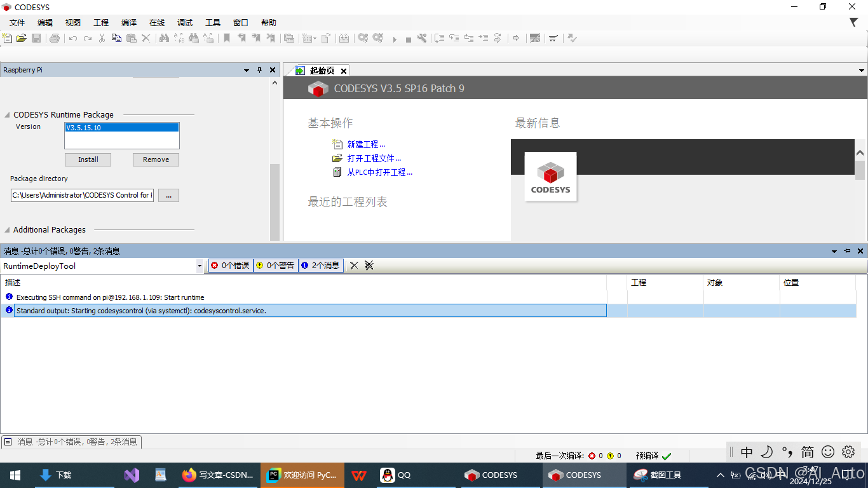Toggle IME Chinese mode 中
This screenshot has width=868, height=488.
point(747,452)
